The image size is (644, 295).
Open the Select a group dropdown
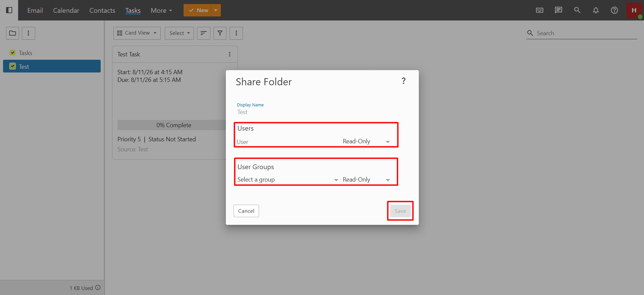(x=288, y=180)
